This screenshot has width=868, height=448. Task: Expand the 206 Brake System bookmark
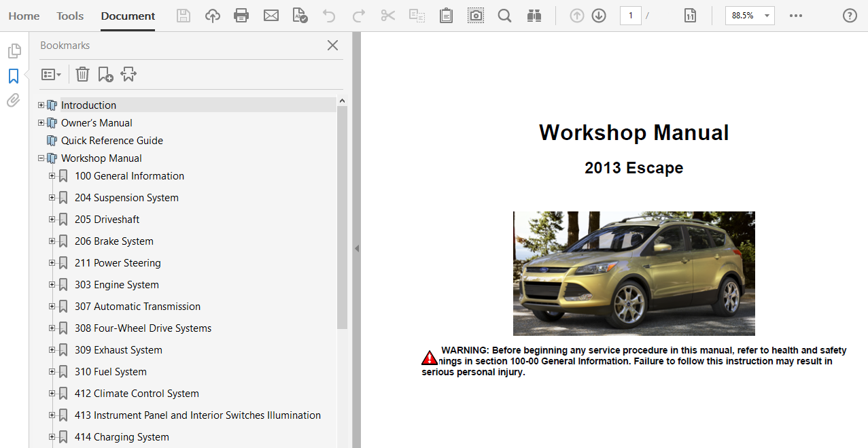(52, 241)
